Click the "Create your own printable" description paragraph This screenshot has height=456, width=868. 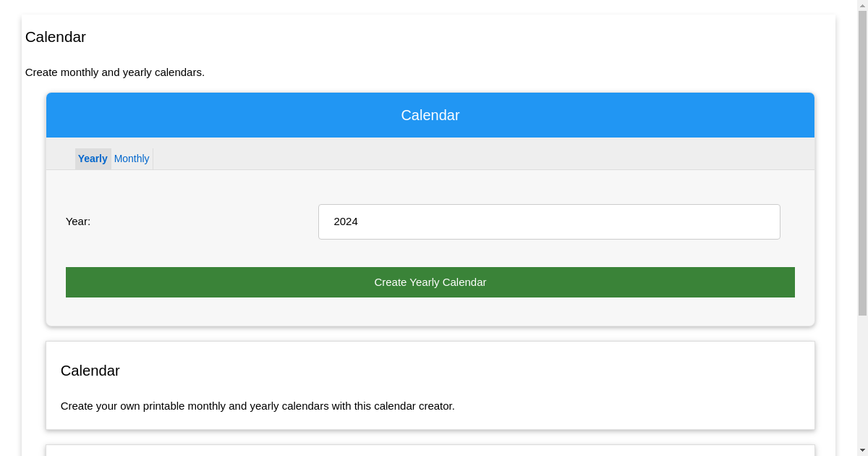[x=258, y=406]
